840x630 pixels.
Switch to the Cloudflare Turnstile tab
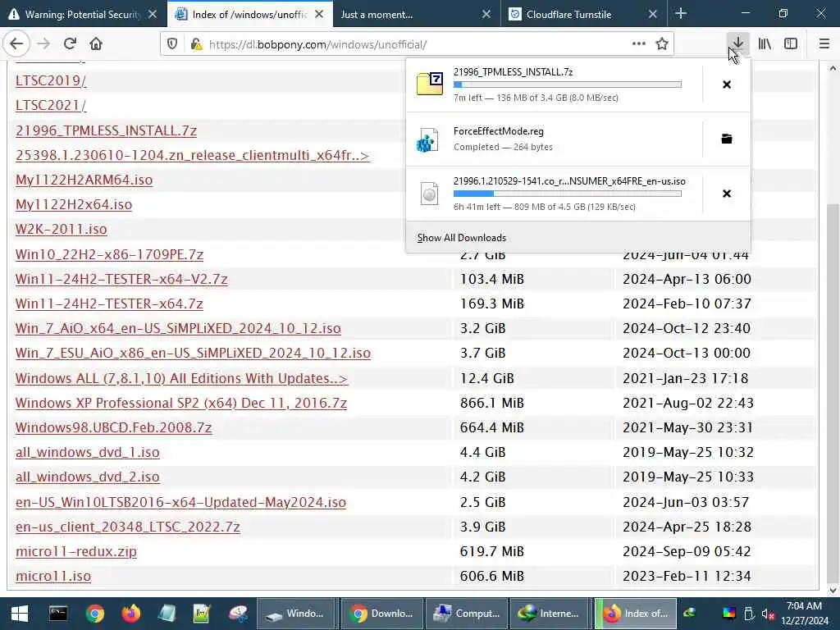[583, 14]
